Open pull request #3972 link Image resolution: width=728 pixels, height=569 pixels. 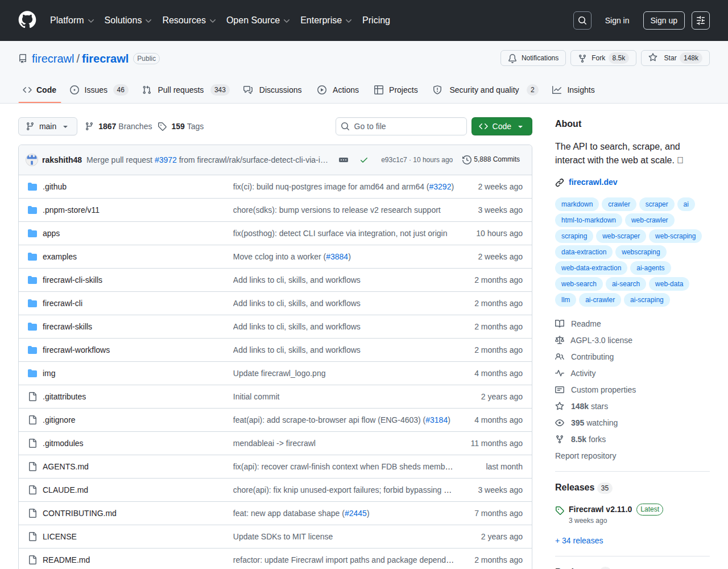[x=166, y=160]
